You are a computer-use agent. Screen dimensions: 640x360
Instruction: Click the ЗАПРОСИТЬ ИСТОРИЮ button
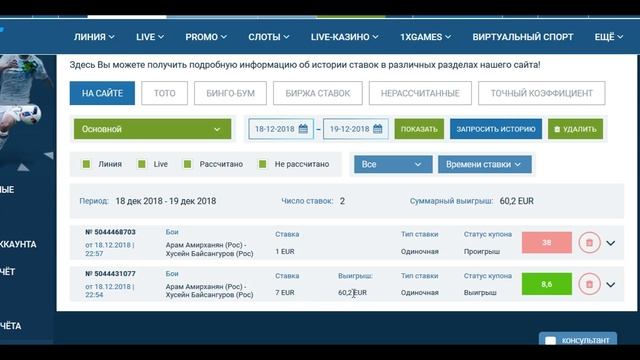496,129
